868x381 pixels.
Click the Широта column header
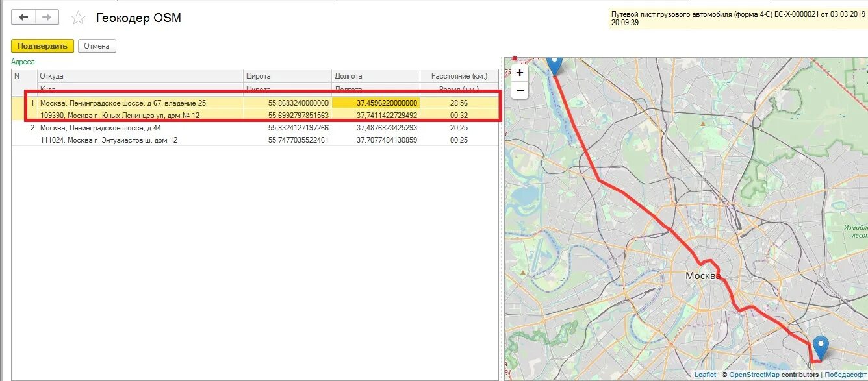[287, 76]
